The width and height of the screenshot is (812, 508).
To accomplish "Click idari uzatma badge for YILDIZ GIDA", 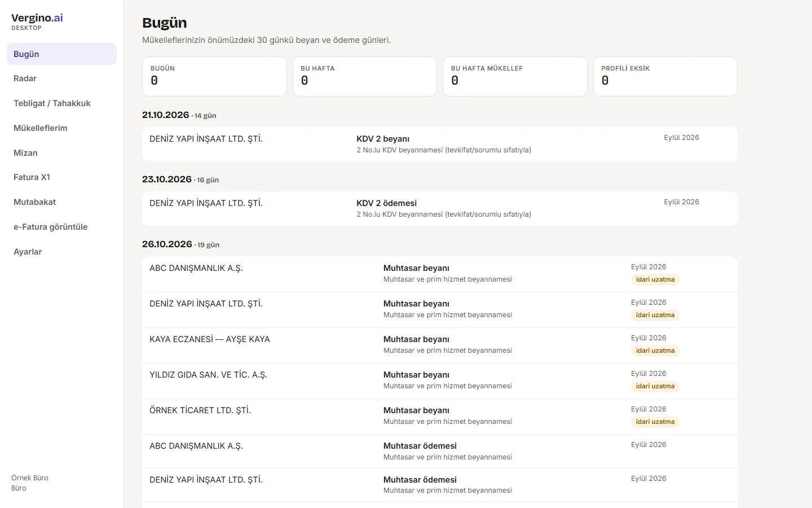I will click(x=655, y=386).
